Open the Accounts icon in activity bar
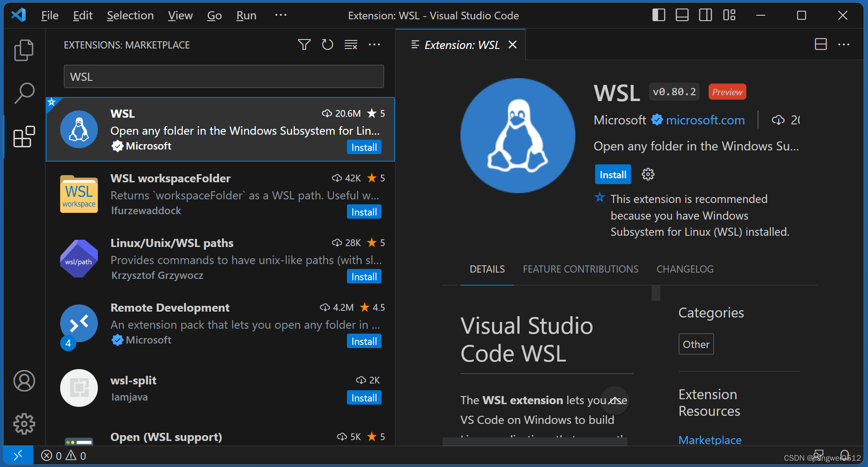Screen dimensions: 868x467 coord(24,381)
